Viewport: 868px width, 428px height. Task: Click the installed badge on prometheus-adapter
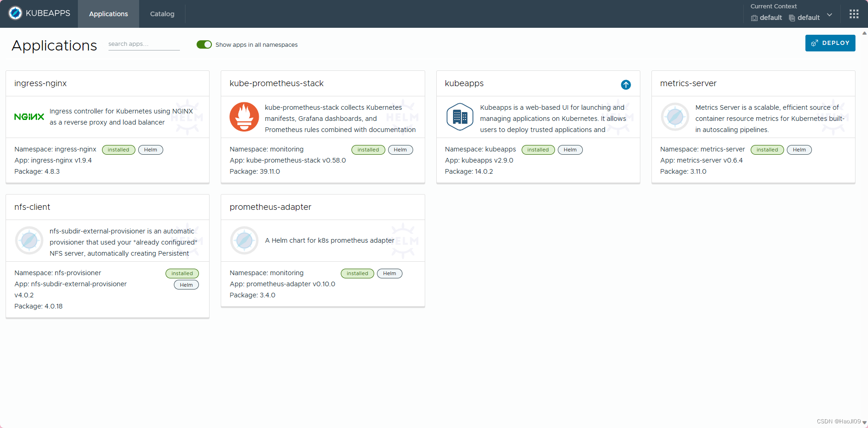[x=357, y=273]
